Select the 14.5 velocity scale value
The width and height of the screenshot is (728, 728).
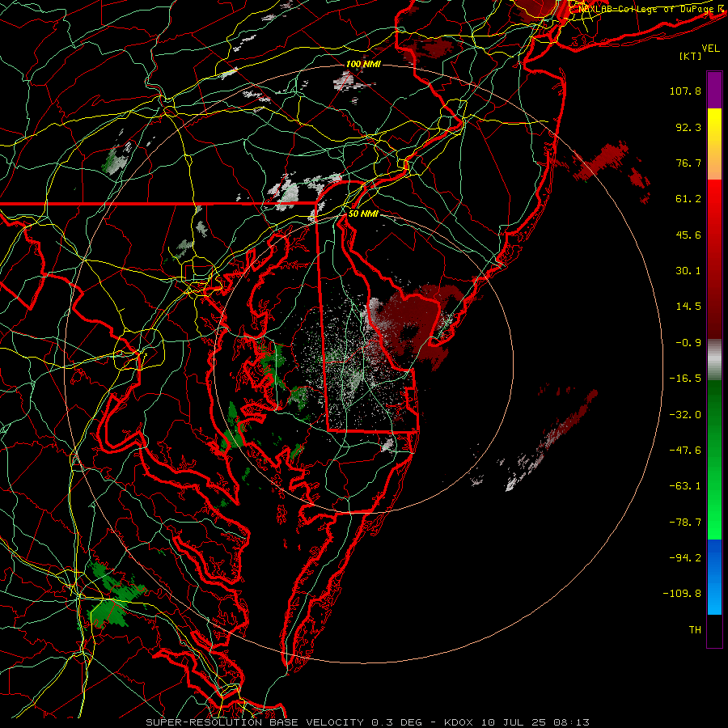[688, 307]
